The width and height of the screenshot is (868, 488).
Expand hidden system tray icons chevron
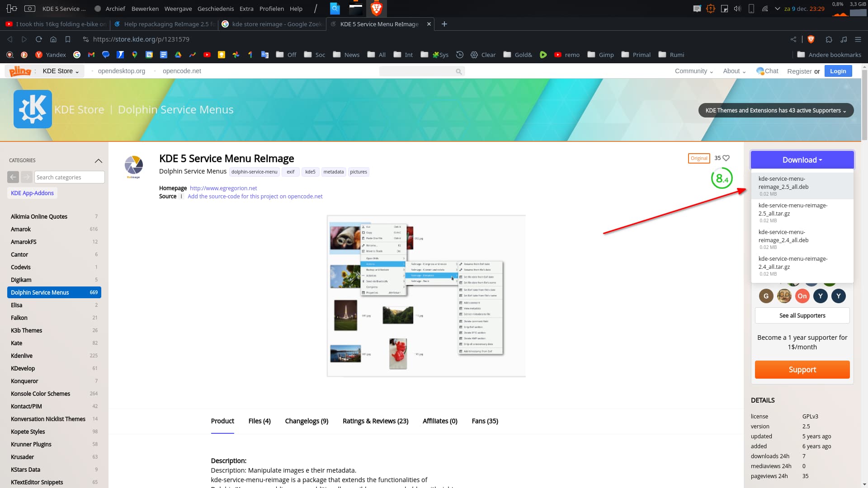click(778, 9)
